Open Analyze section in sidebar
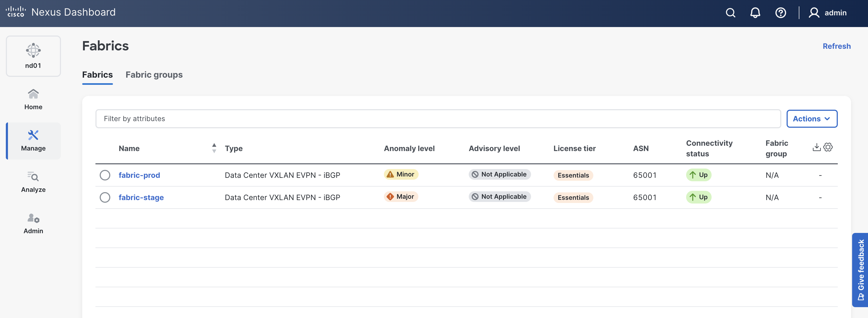Viewport: 868px width, 318px height. [33, 182]
